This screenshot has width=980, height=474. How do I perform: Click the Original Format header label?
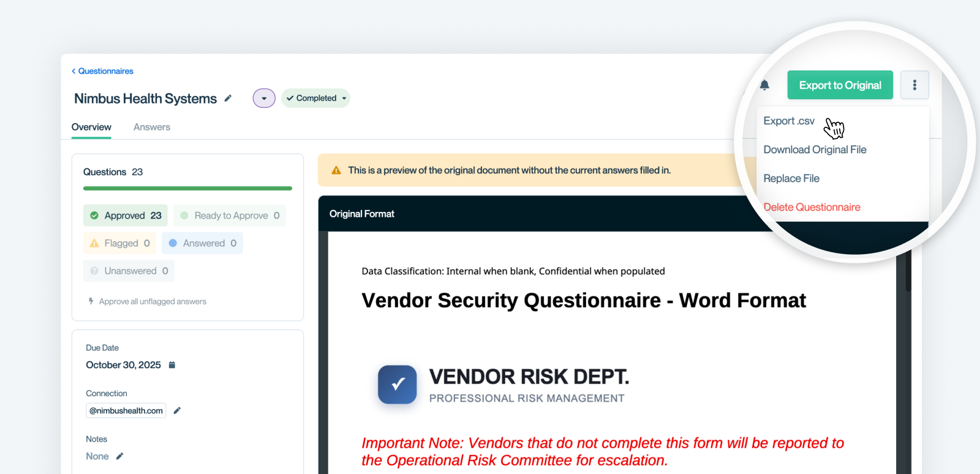[x=362, y=214]
